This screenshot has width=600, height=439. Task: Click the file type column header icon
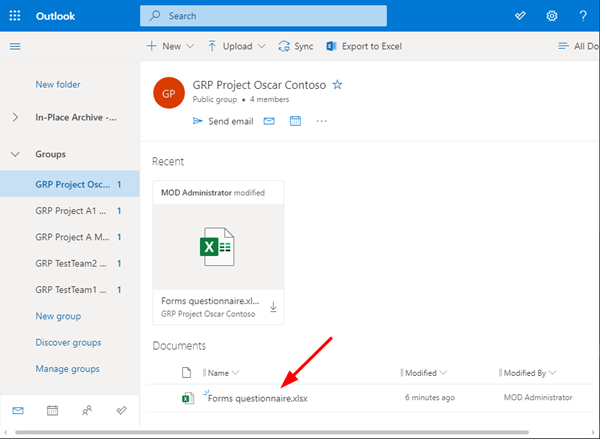[186, 372]
